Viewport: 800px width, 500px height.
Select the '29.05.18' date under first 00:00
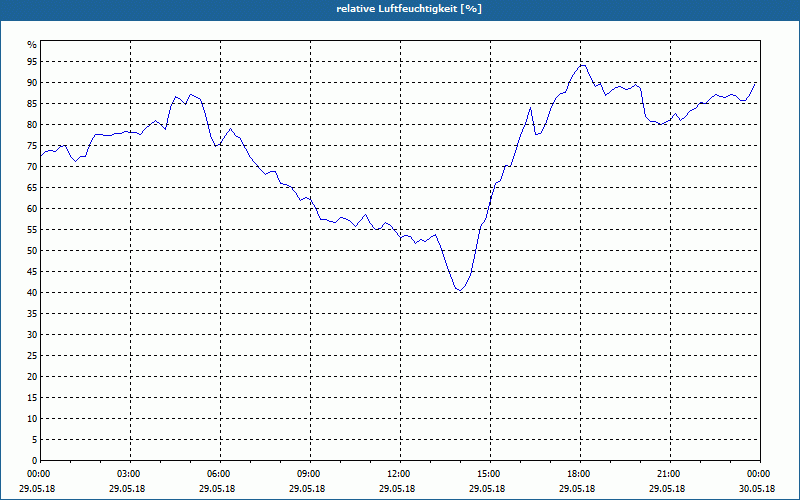coord(37,489)
